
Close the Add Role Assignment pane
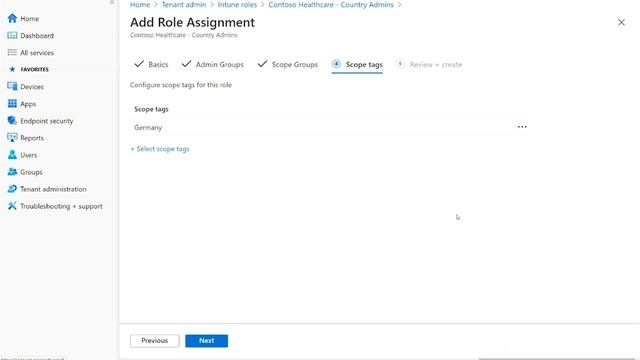pos(621,22)
